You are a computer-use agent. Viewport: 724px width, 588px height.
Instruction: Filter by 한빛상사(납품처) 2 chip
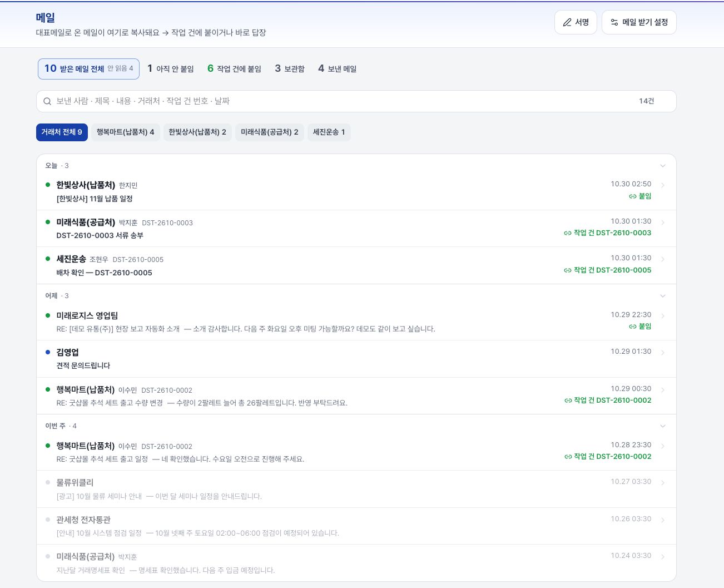point(197,132)
